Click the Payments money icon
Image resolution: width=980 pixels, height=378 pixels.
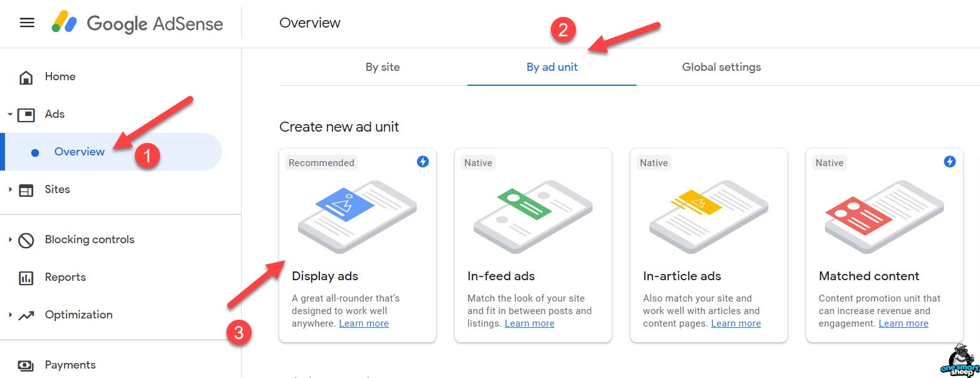[26, 365]
